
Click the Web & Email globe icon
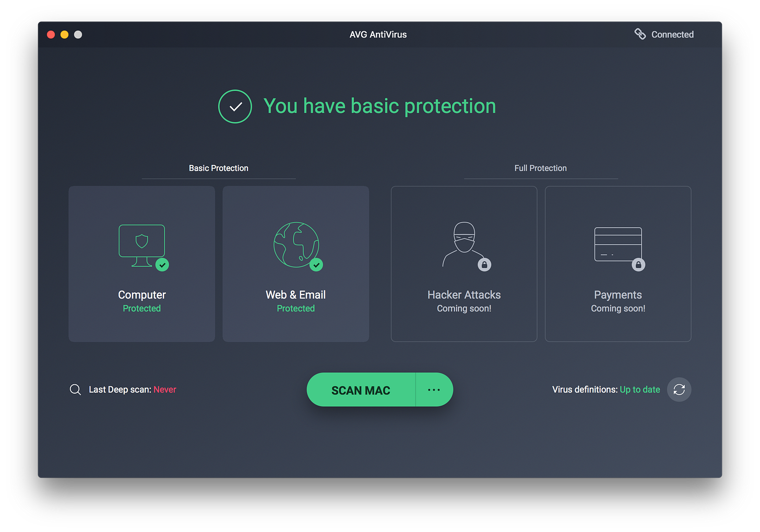click(296, 245)
